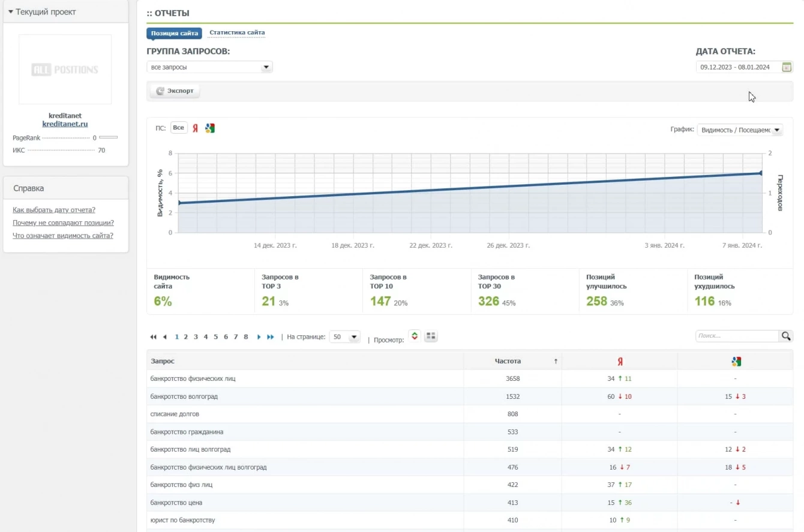
Task: Switch to grid view icon near Просмотр
Action: 430,336
